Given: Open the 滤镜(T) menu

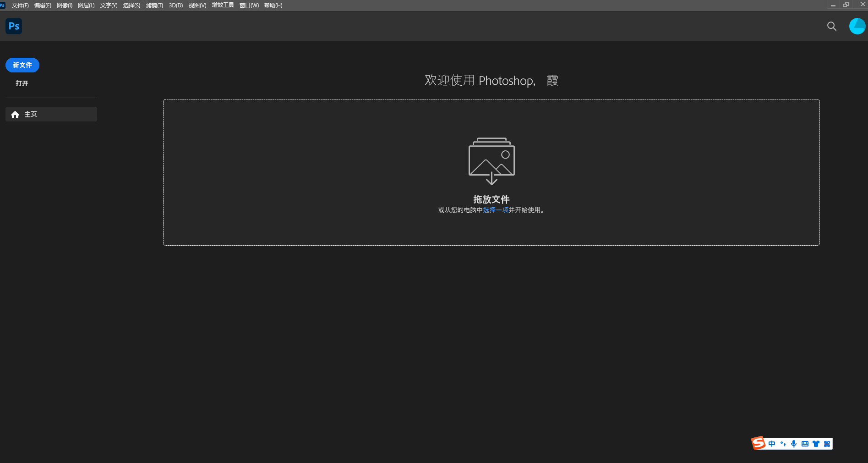Looking at the screenshot, I should [x=154, y=6].
